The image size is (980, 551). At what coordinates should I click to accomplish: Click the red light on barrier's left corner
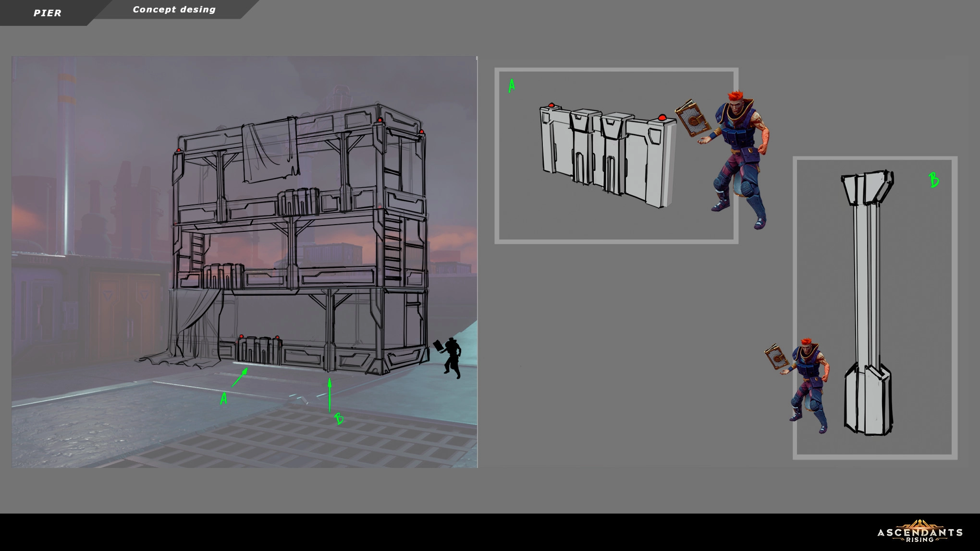click(551, 105)
